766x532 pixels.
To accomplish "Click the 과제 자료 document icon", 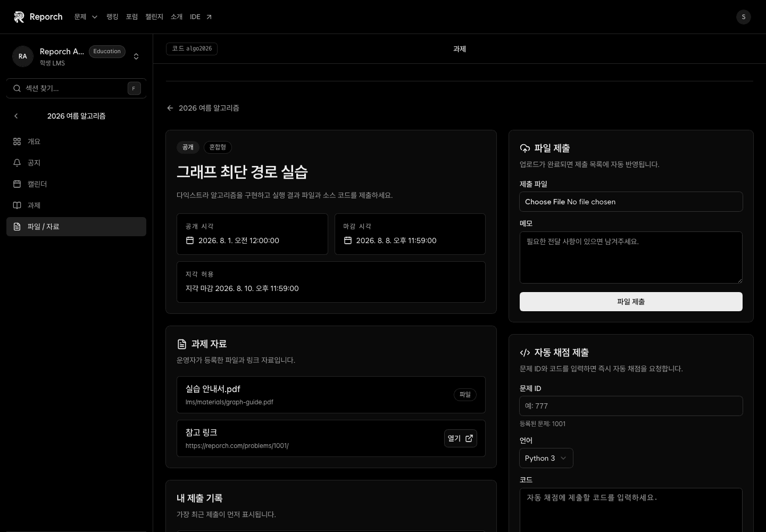I will point(182,344).
